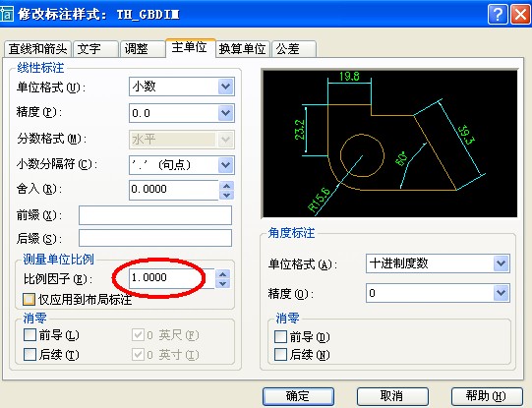Click the 测量单位比例 group label
The width and height of the screenshot is (532, 408).
click(x=58, y=260)
